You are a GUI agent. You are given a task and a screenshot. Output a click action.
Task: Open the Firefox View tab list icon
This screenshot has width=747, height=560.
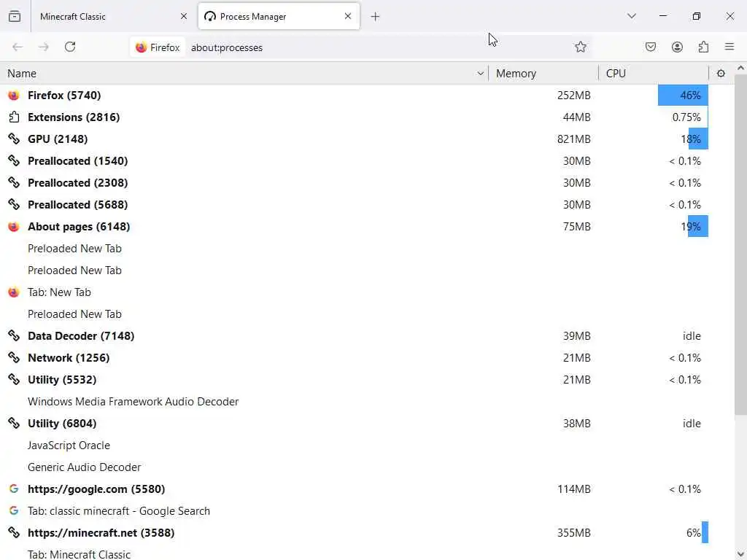pyautogui.click(x=15, y=16)
